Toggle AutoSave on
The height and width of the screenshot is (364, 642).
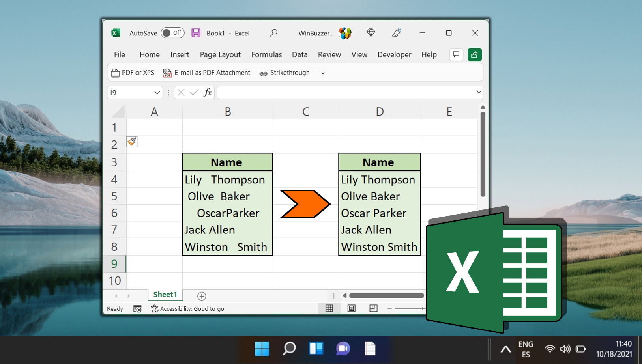point(173,33)
